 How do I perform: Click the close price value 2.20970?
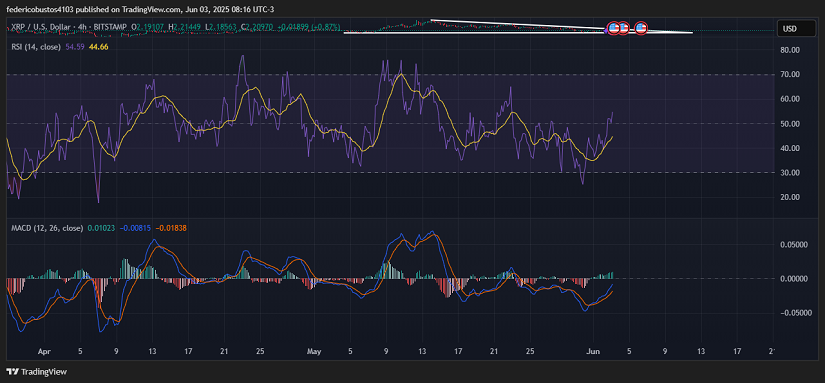tap(259, 27)
